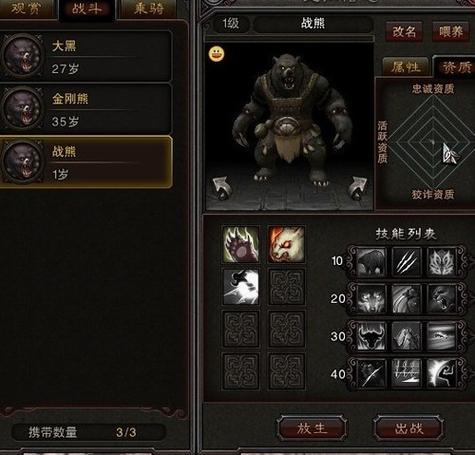Select the bear paw skill icon
475x455 pixels.
[x=240, y=244]
